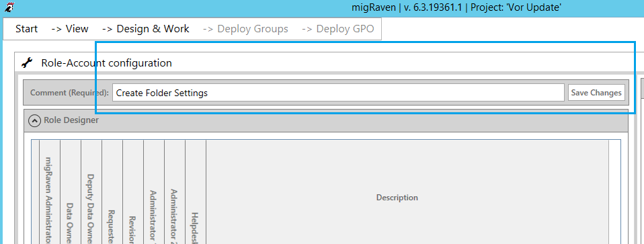Click the Deputy Data Owner column header
Image resolution: width=644 pixels, height=244 pixels.
coord(91,192)
